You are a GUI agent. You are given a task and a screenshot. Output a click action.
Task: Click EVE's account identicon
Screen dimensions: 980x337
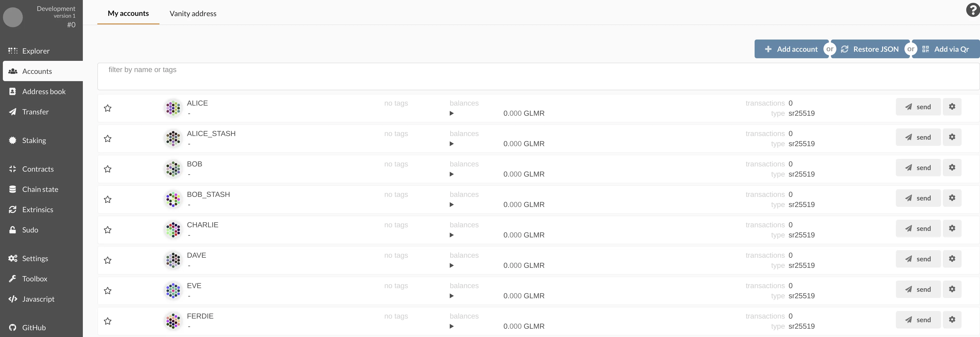pyautogui.click(x=173, y=290)
